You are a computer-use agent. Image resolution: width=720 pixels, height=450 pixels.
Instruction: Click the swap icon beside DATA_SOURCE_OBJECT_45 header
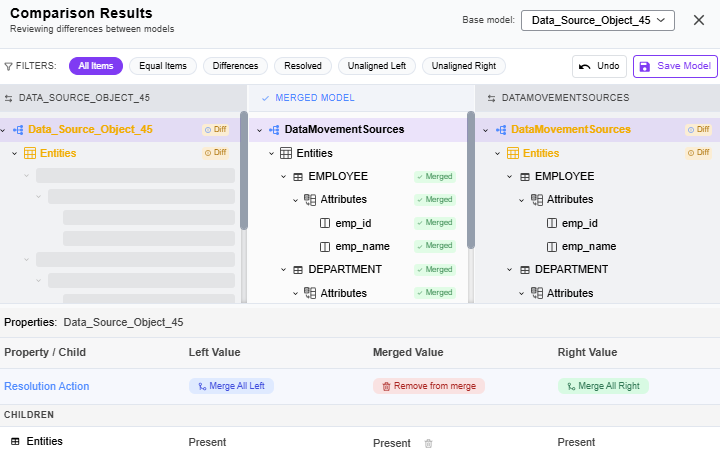coord(8,98)
